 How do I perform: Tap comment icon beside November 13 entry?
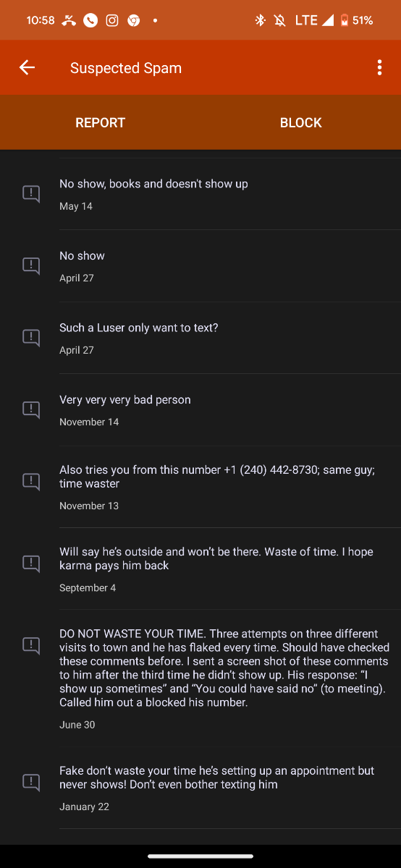tap(31, 481)
